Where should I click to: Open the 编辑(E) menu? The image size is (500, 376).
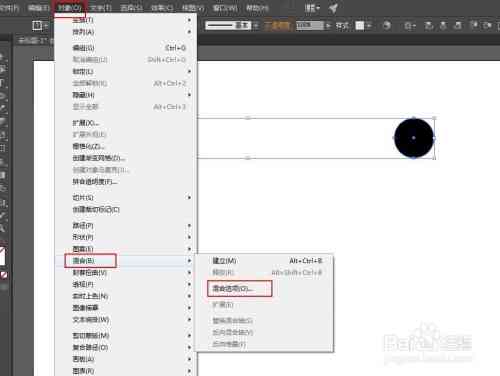38,8
